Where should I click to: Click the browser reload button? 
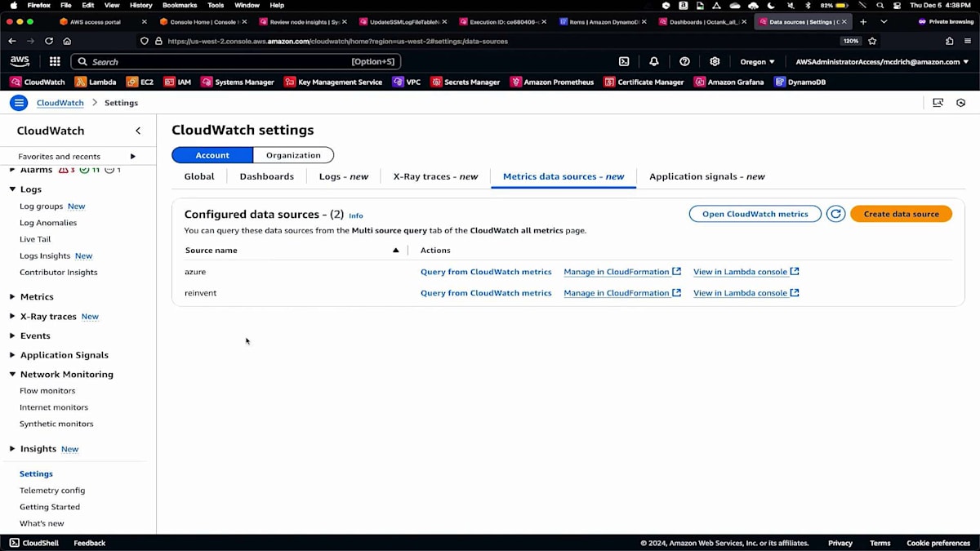pos(49,41)
